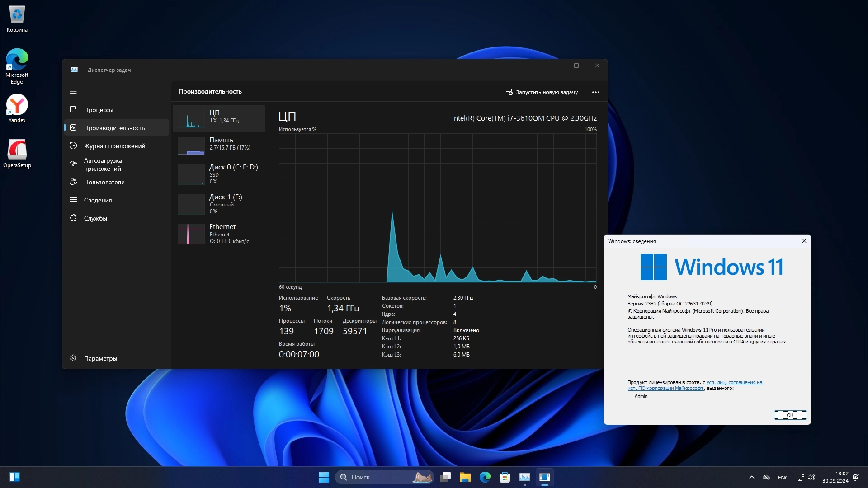This screenshot has width=868, height=488.
Task: Click the taskbar search box
Action: pyautogui.click(x=384, y=477)
